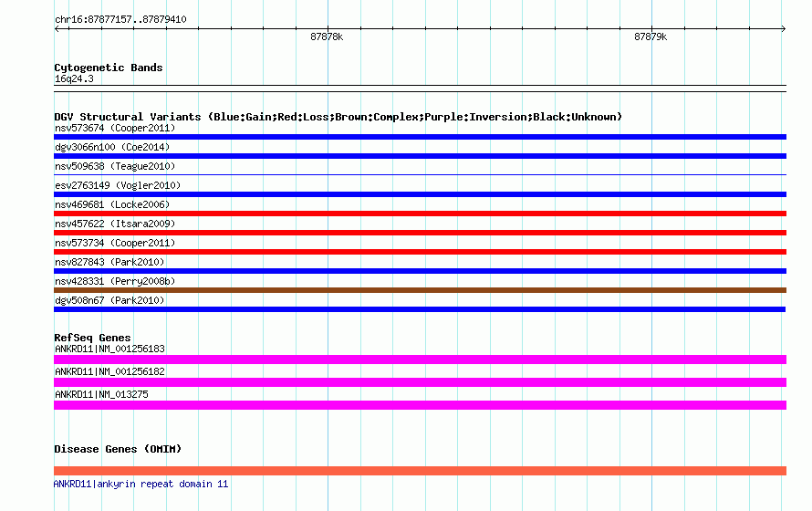812x511 pixels.
Task: Select the blue bar for dgv508n67
Action: [x=420, y=309]
